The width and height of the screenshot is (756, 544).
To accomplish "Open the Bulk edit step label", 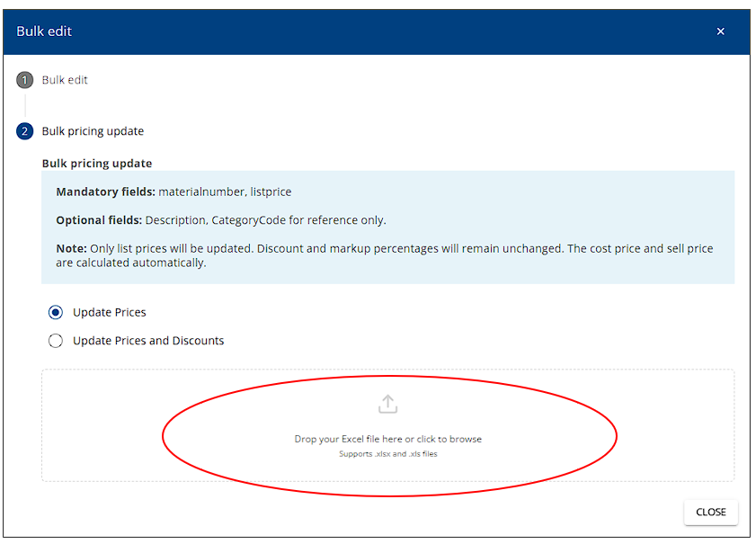I will point(65,80).
